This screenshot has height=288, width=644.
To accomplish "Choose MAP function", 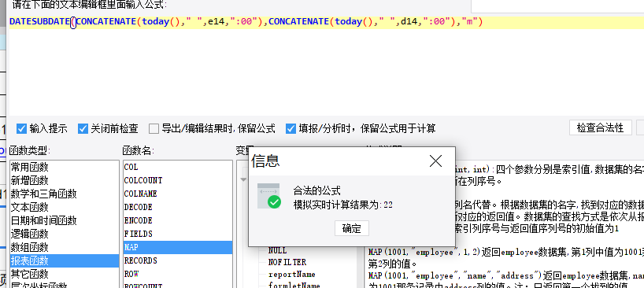I will pyautogui.click(x=178, y=247).
